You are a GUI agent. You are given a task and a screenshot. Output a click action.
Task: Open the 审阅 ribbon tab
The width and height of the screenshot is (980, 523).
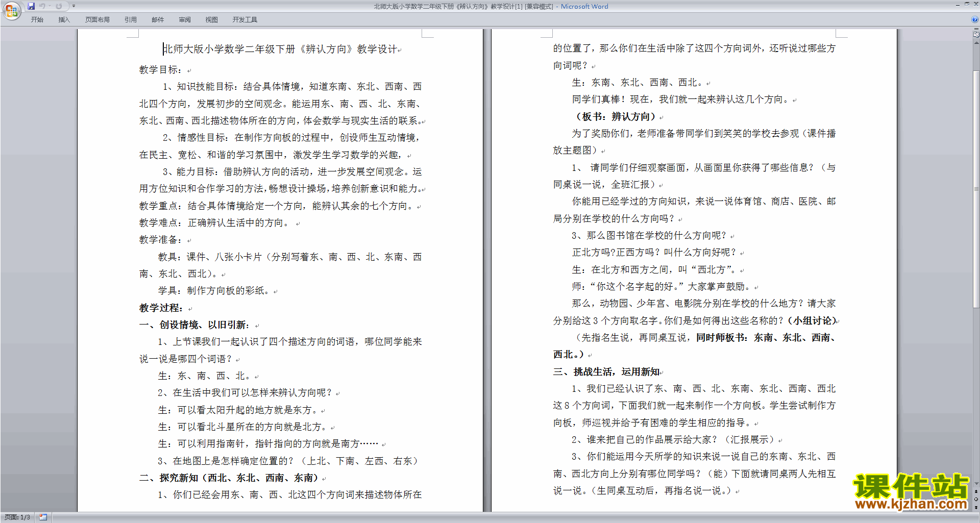click(x=185, y=19)
